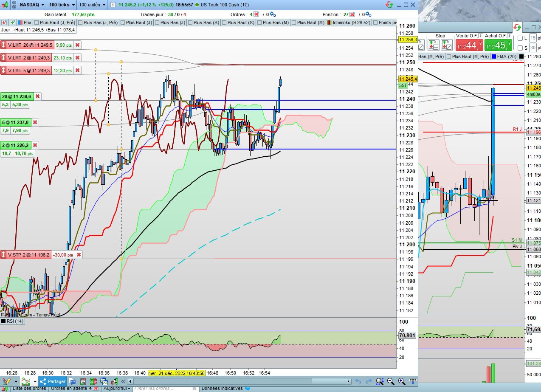Screen dimensions: 541x392
Task: Cancel the V:LMT 5 @ 11 249,3 order
Action: click(78, 71)
